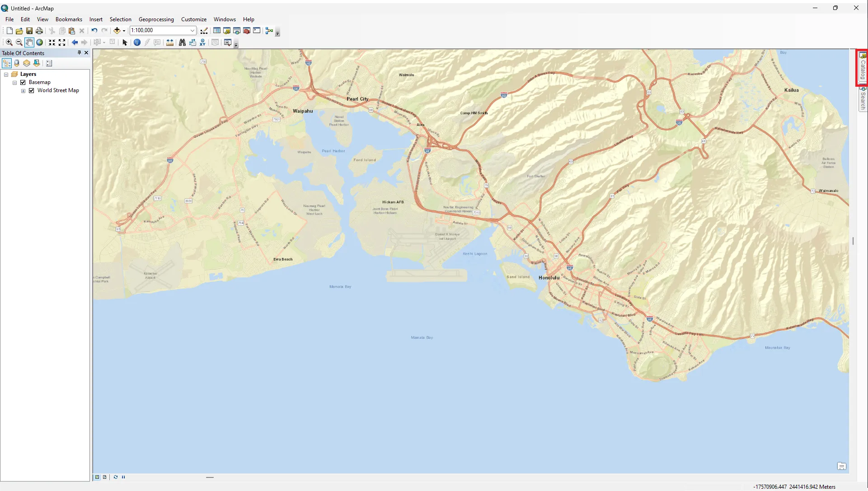
Task: Collapse the Layers data frame
Action: pos(6,75)
